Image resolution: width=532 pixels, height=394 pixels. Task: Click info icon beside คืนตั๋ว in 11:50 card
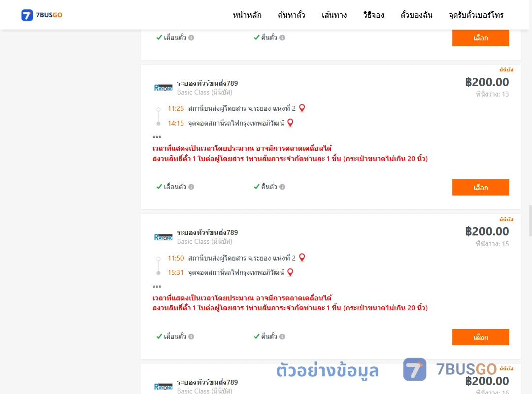coord(282,337)
